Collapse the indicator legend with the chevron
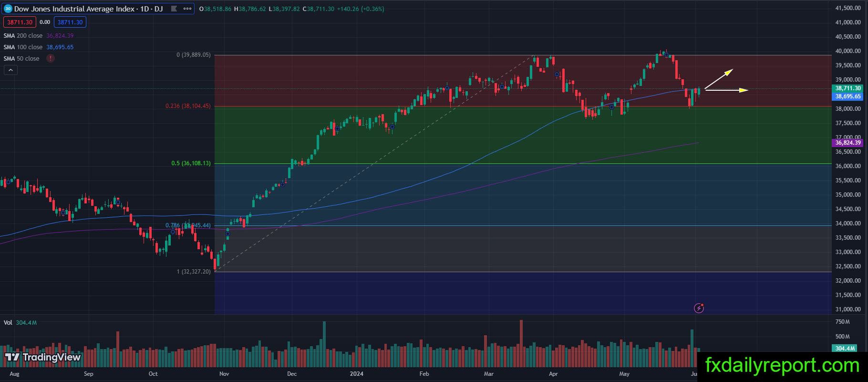Viewport: 868px width, 382px height. pos(10,70)
